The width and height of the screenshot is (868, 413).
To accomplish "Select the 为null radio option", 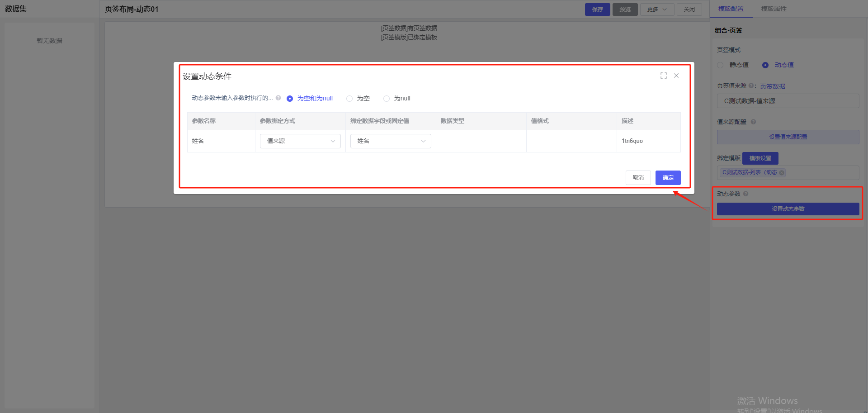I will pyautogui.click(x=387, y=99).
